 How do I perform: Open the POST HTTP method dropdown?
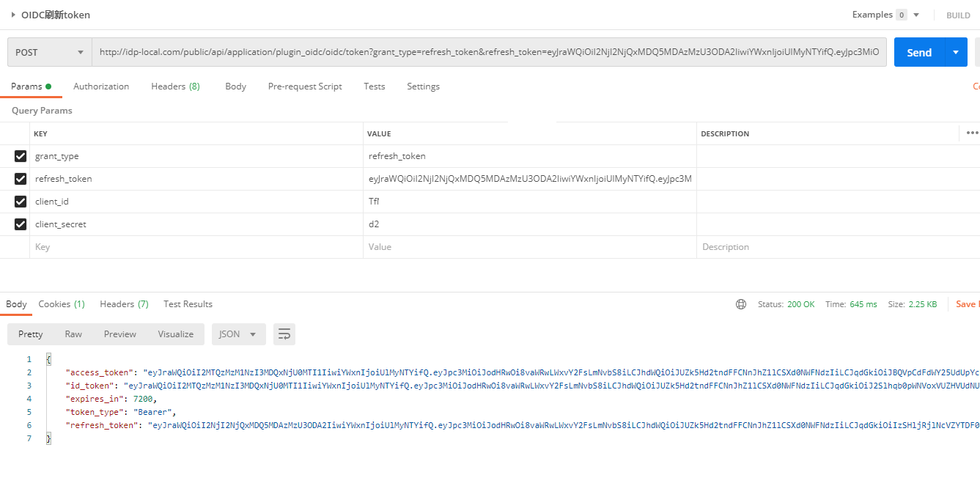click(x=49, y=53)
